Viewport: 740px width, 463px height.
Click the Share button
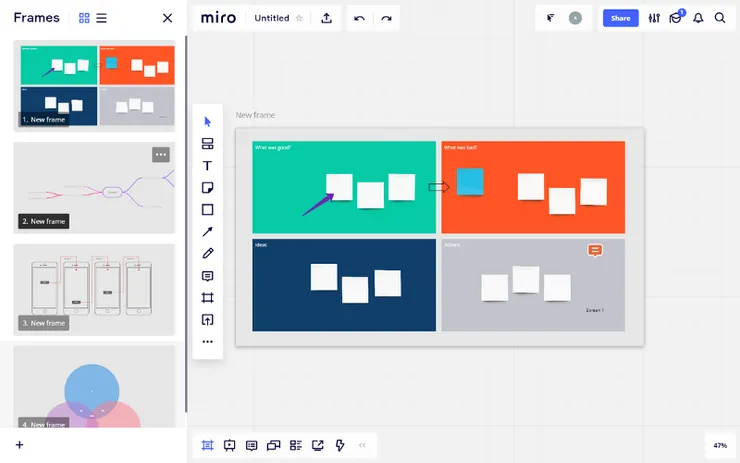coord(621,18)
